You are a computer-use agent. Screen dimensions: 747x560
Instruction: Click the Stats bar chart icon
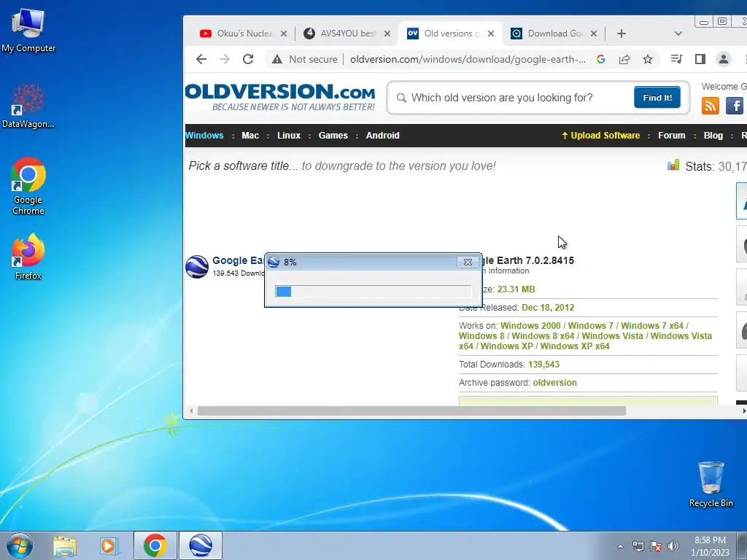(x=673, y=166)
